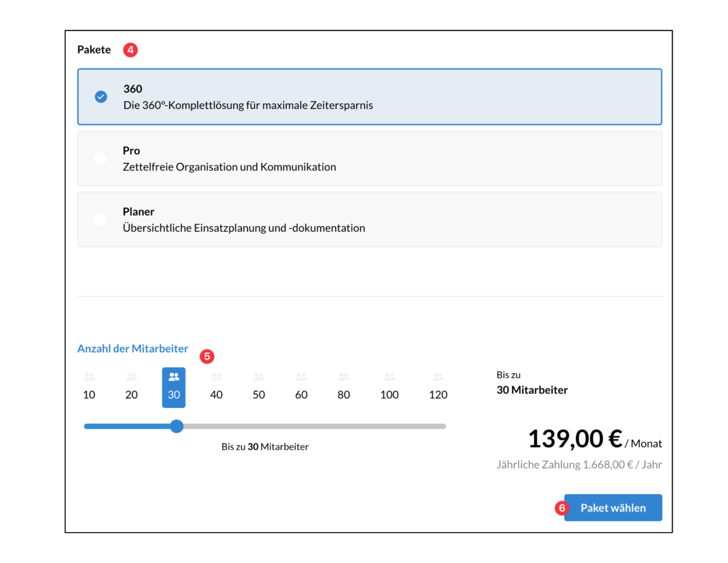The height and width of the screenshot is (563, 728).
Task: Click the employee count slider handle
Action: pos(177,426)
